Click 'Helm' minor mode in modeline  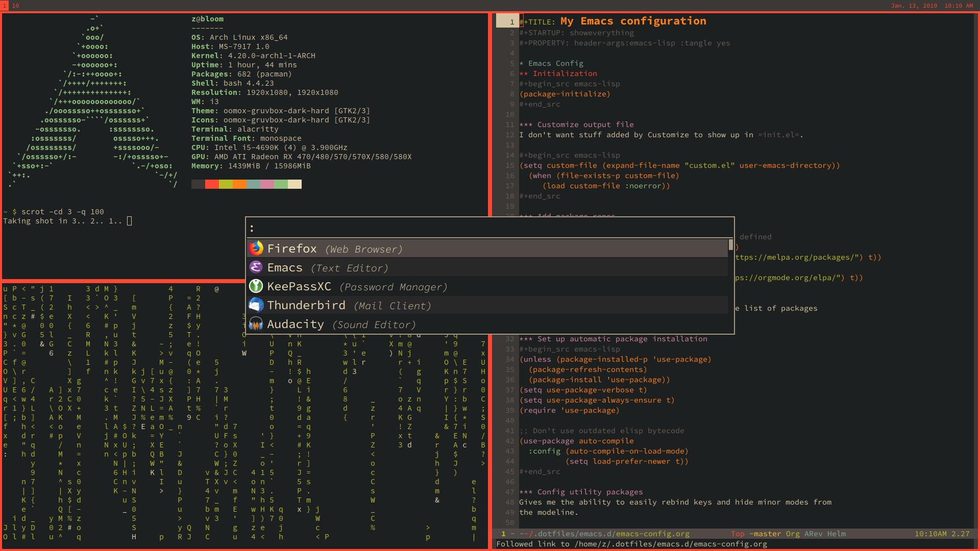point(836,534)
